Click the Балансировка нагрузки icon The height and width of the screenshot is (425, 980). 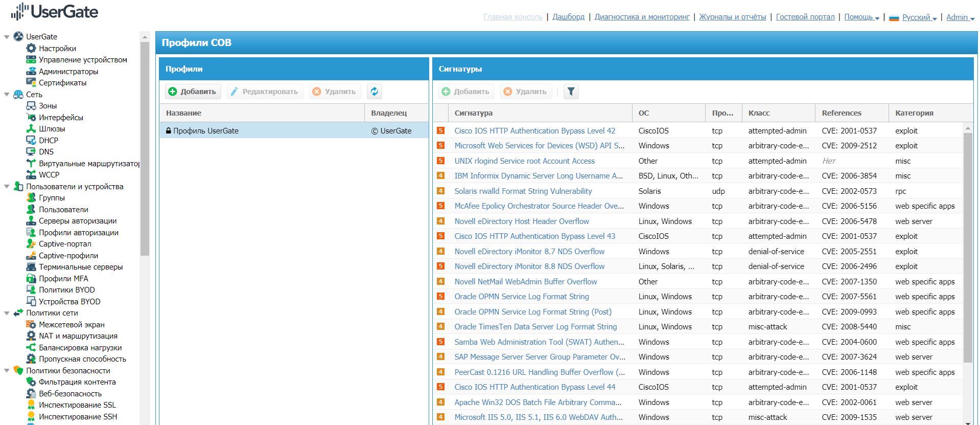pyautogui.click(x=31, y=348)
